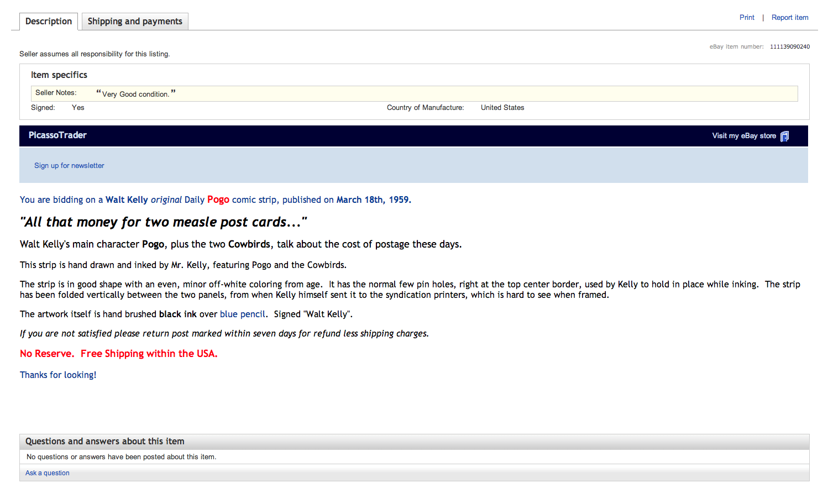Click the 'This strip is hand drawn and inked' sentence

(183, 265)
